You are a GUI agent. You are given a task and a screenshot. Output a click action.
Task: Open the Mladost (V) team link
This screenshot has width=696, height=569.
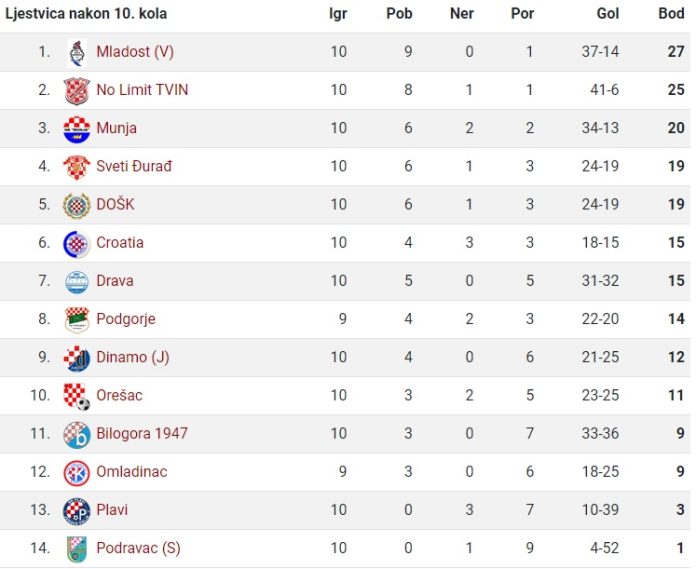click(135, 52)
